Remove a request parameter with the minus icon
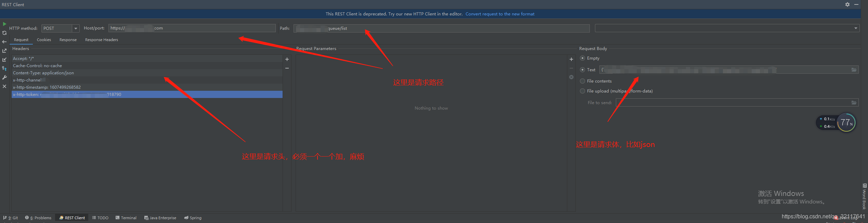The width and height of the screenshot is (868, 223). (x=571, y=68)
